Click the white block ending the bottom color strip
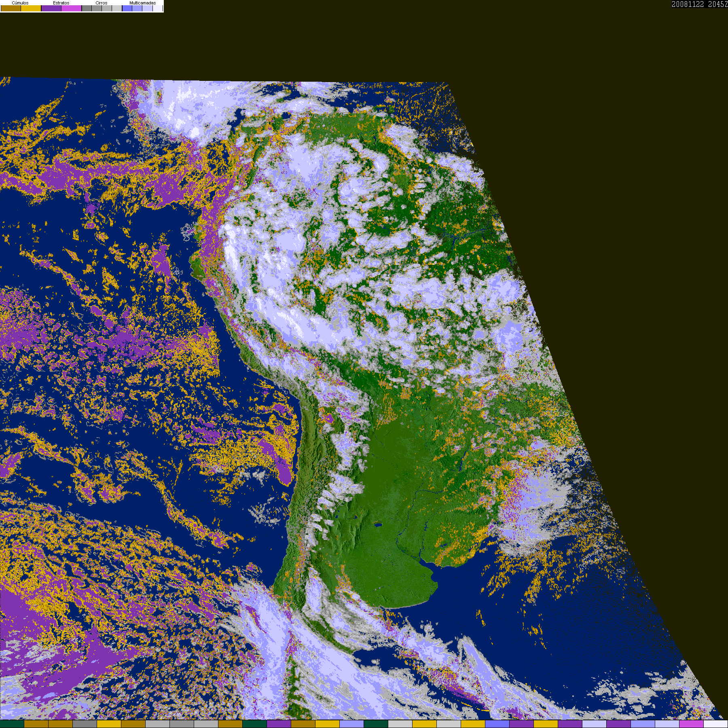Image resolution: width=728 pixels, height=728 pixels. click(716, 724)
